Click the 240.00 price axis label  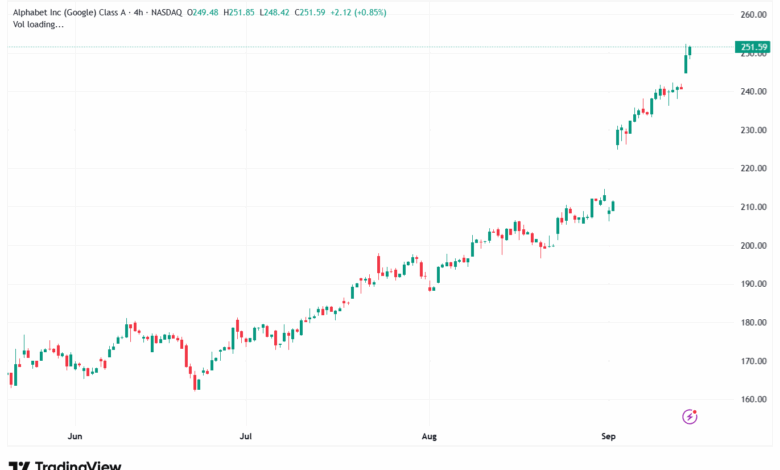(753, 92)
